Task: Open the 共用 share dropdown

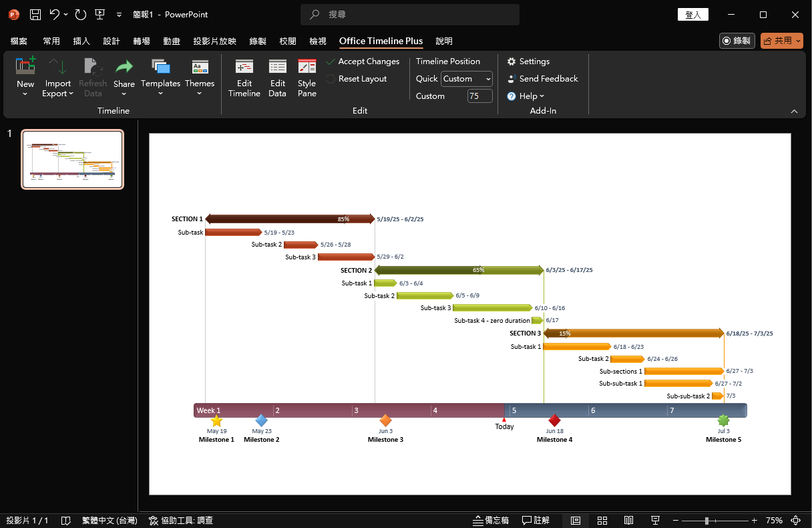Action: (782, 41)
